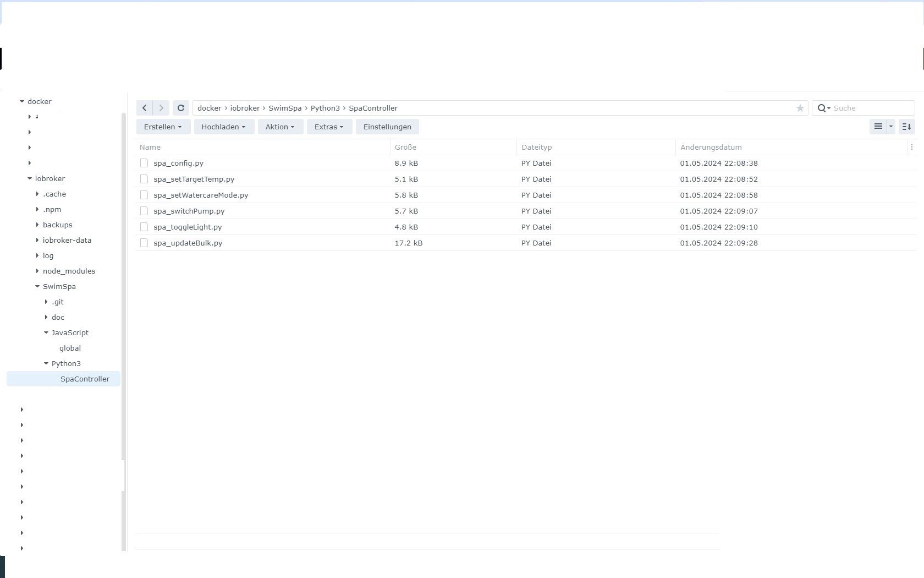Click docker in breadcrumb path
This screenshot has height=578, width=924.
[x=210, y=108]
